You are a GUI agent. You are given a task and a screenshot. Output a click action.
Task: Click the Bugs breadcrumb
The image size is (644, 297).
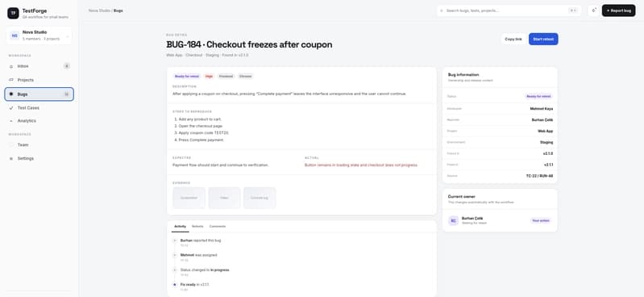[118, 10]
